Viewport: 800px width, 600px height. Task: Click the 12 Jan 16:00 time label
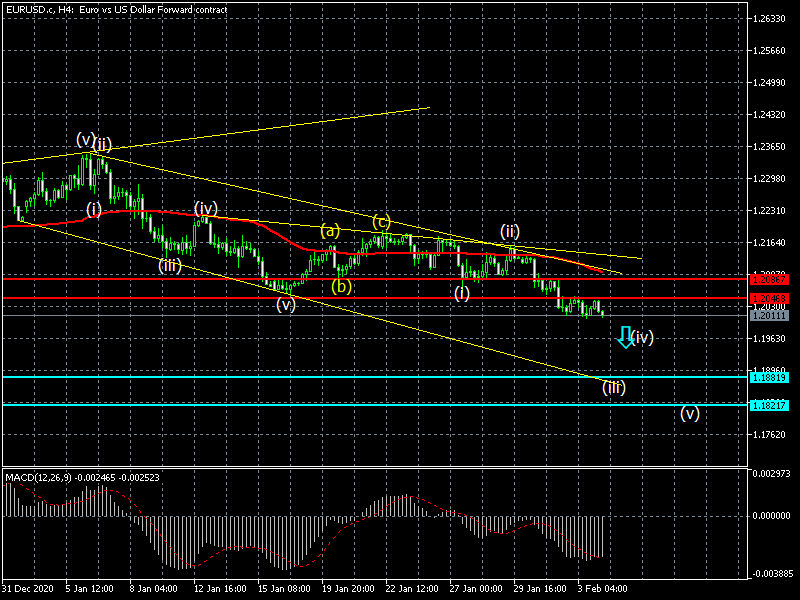coord(220,589)
